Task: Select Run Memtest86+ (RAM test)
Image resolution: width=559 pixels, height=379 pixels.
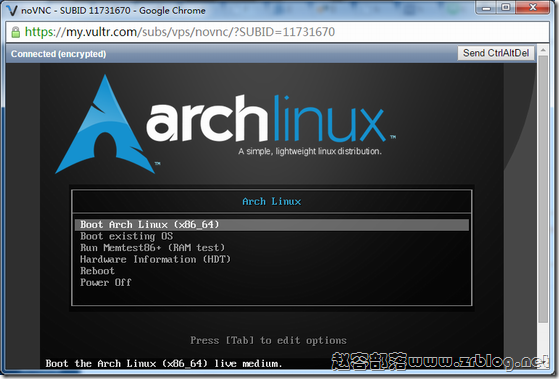Action: (153, 247)
